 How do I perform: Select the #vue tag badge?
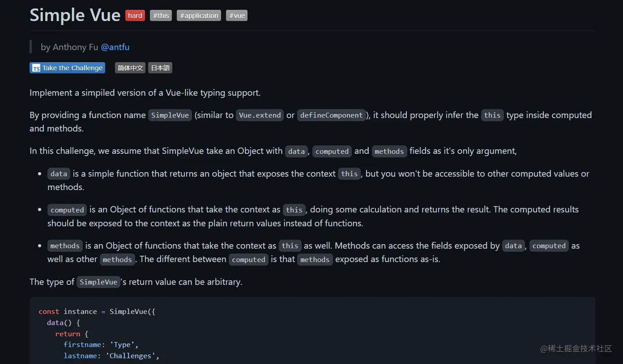237,16
